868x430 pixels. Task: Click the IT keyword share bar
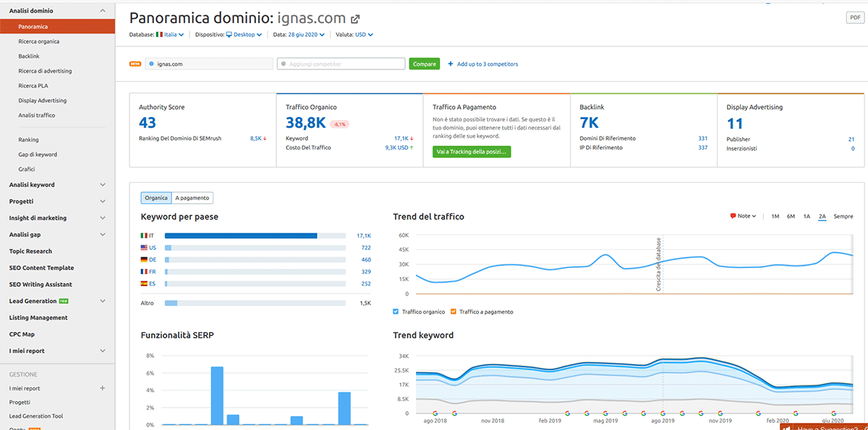(255, 236)
